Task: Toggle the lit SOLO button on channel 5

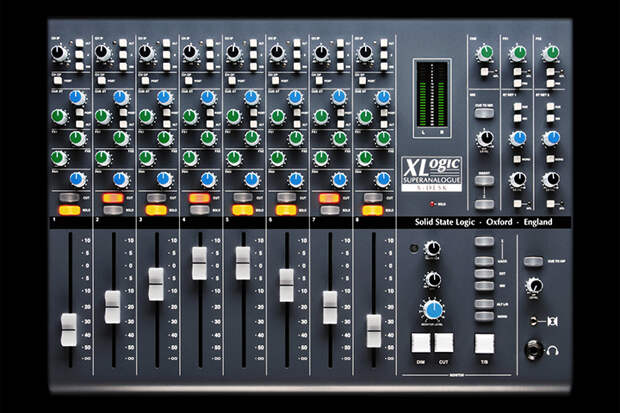Action: point(242,210)
